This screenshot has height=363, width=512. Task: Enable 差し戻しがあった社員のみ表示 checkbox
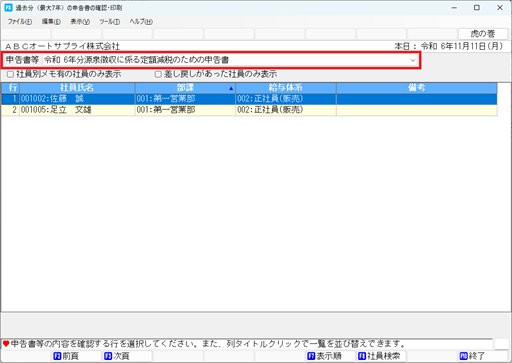click(x=158, y=74)
